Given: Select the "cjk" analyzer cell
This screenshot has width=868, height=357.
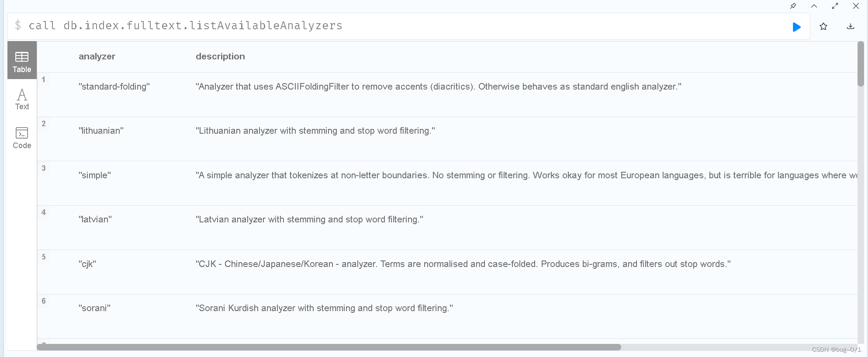Looking at the screenshot, I should 87,264.
